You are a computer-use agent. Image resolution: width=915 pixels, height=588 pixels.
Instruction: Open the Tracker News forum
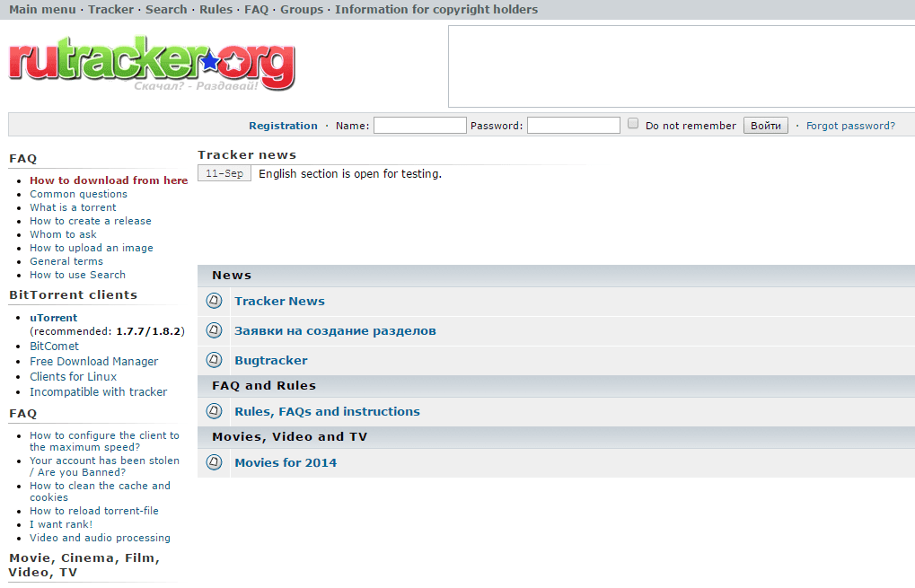click(x=279, y=301)
